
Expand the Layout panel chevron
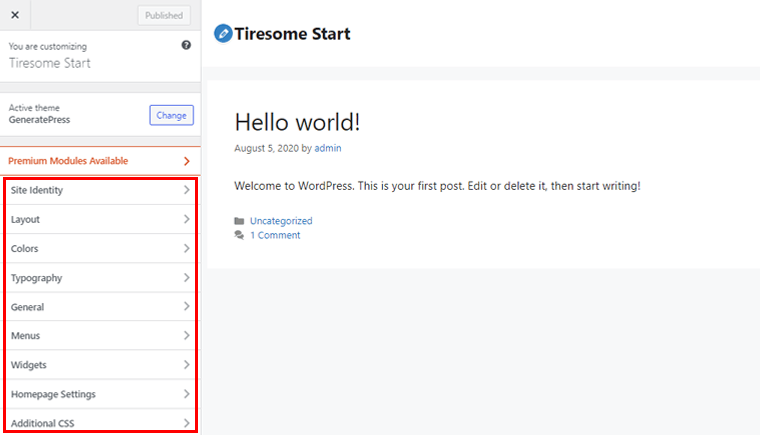coord(186,219)
